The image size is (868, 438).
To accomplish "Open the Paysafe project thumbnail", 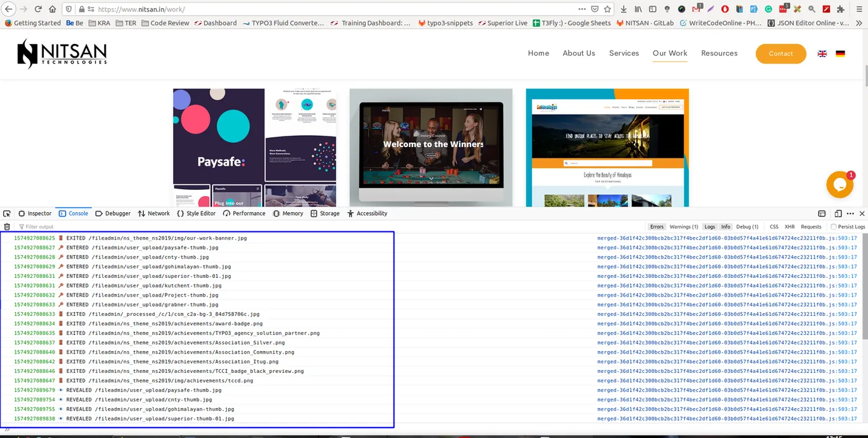I will 254,148.
